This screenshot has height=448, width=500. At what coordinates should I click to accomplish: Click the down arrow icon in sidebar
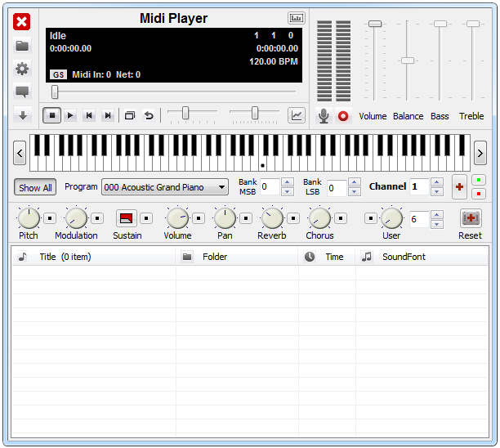coord(22,115)
